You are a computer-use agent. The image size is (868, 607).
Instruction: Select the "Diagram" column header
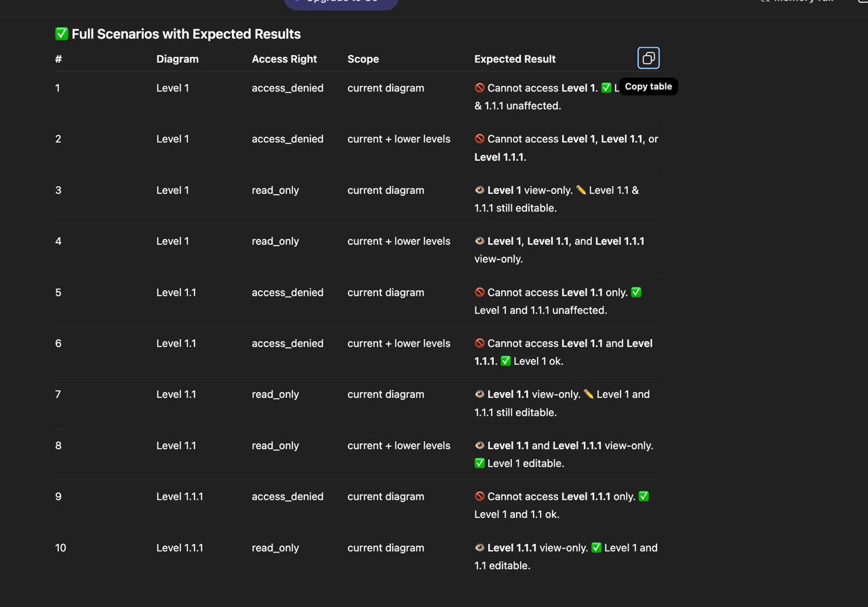177,59
